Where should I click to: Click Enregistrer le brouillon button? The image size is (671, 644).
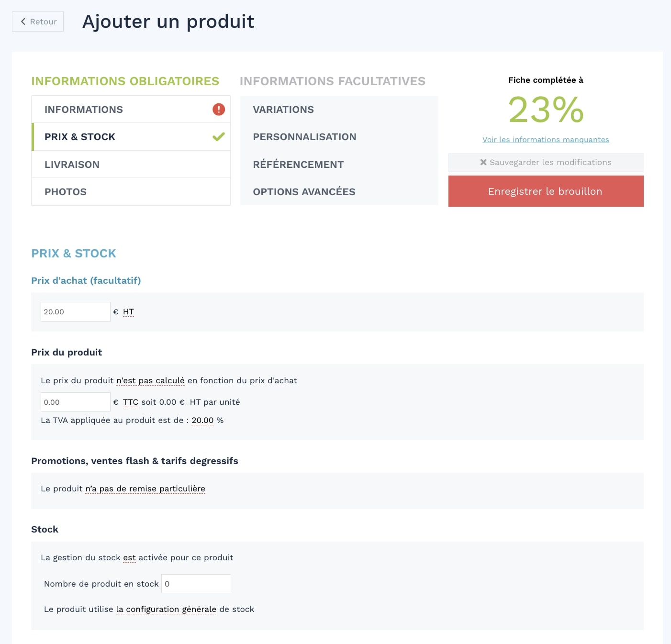click(x=546, y=191)
